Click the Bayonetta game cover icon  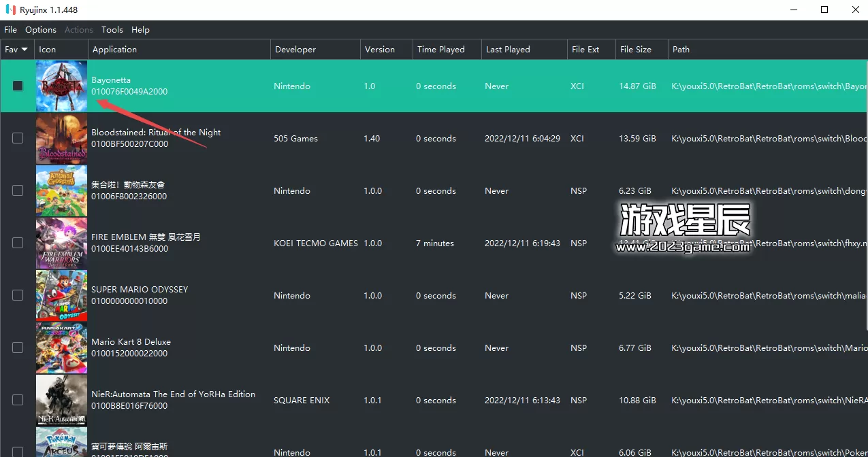(61, 86)
